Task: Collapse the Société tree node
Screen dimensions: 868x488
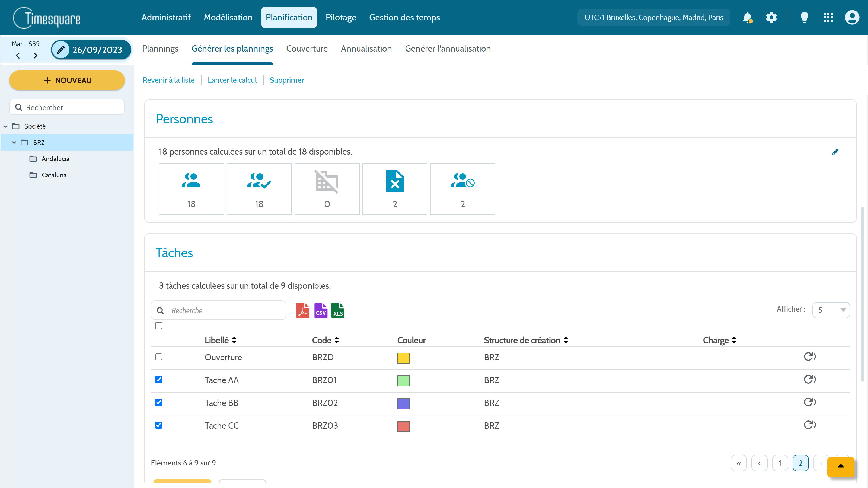Action: 5,126
